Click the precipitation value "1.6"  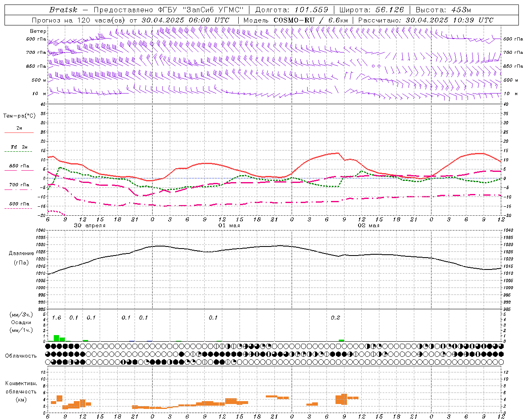[x=56, y=318]
